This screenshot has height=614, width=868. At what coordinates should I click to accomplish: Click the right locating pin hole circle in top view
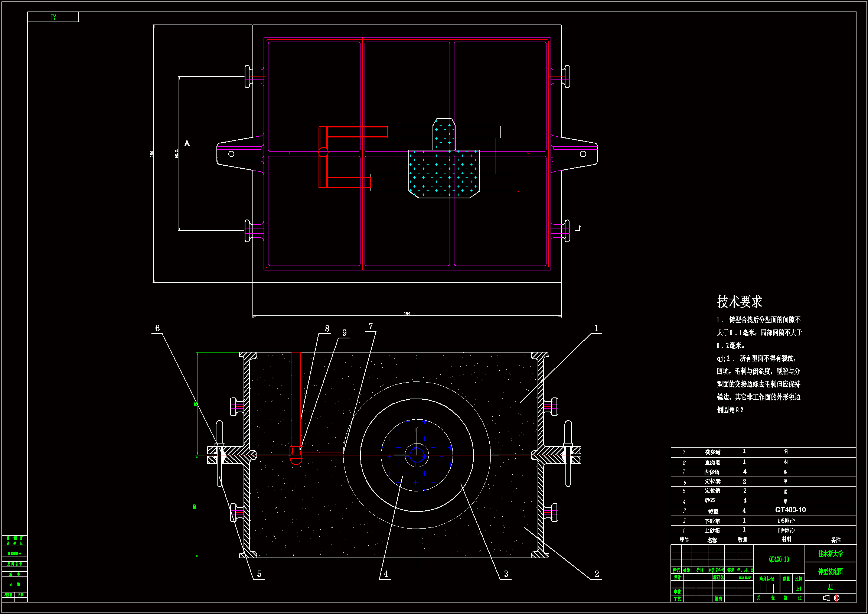tap(583, 154)
